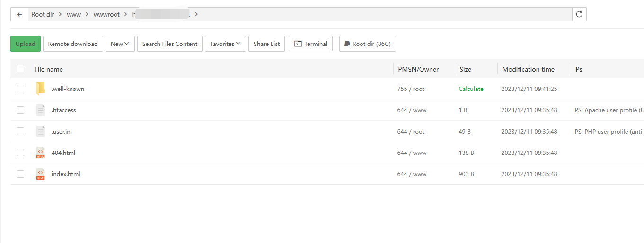Screen dimensions: 644x243
Task: Click the index.html HTML file icon
Action: (41, 174)
